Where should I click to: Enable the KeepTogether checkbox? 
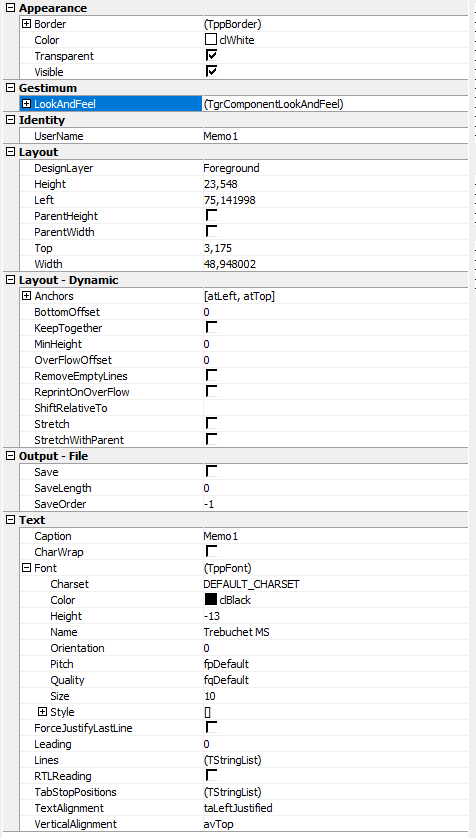pos(212,328)
